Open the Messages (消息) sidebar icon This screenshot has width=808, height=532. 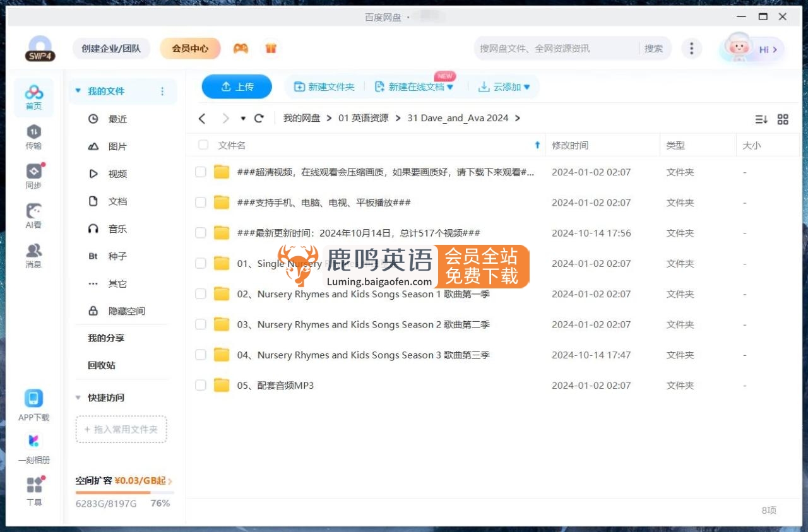[34, 256]
